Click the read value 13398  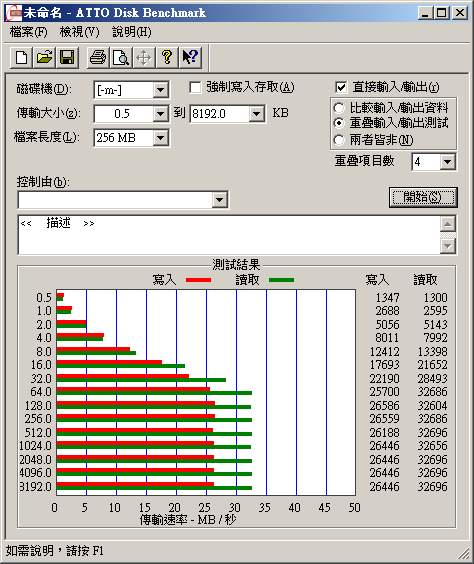pos(433,351)
